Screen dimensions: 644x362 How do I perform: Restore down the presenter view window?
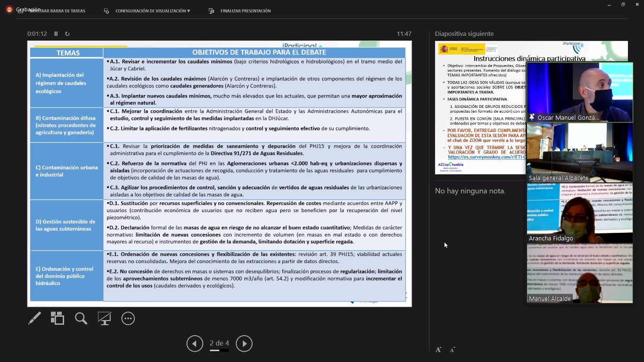623,5
